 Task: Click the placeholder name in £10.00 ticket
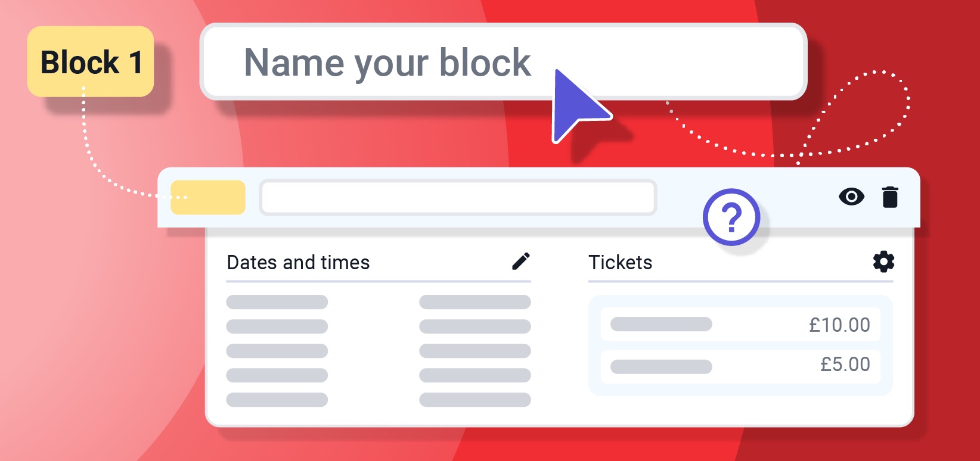[661, 324]
